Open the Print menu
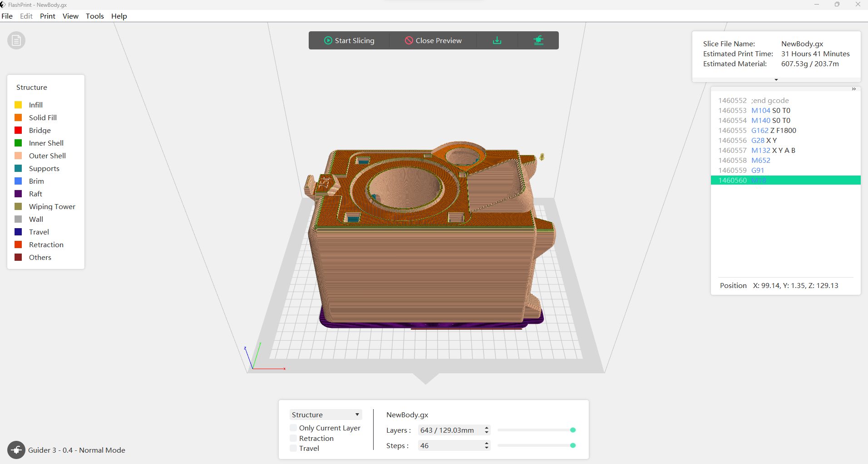Viewport: 868px width, 464px height. pyautogui.click(x=47, y=16)
